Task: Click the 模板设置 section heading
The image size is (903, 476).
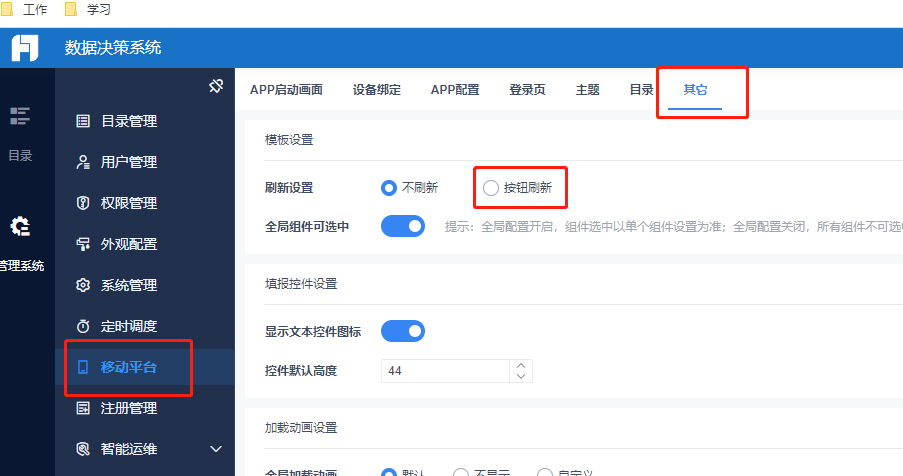Action: click(x=289, y=140)
